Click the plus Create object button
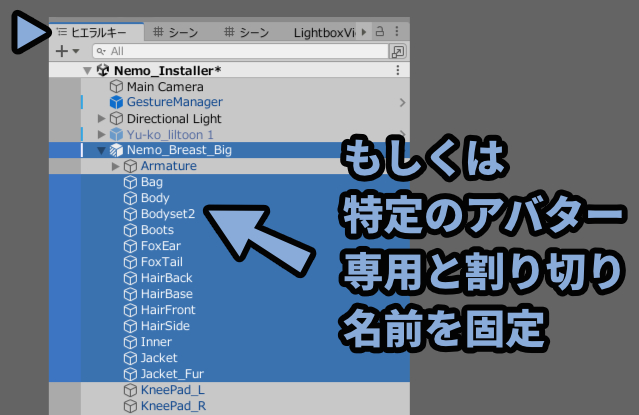The height and width of the screenshot is (415, 639). (62, 51)
